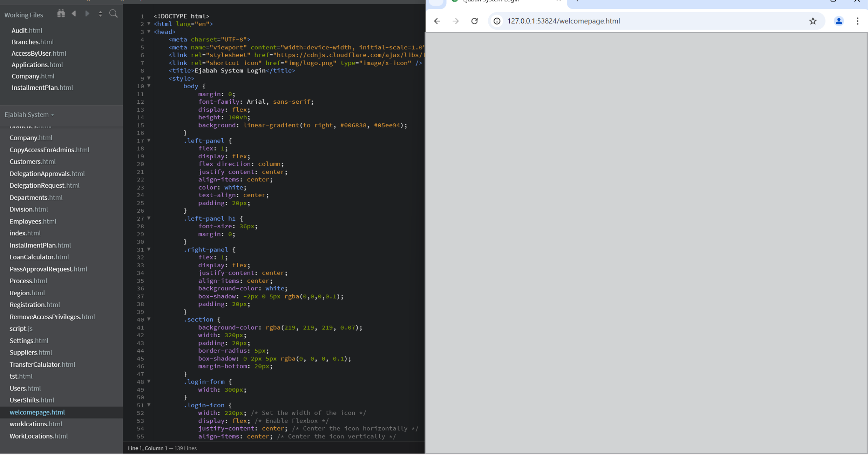Screen dimensions: 868x455
Task: View site information icon in address bar
Action: (x=497, y=21)
